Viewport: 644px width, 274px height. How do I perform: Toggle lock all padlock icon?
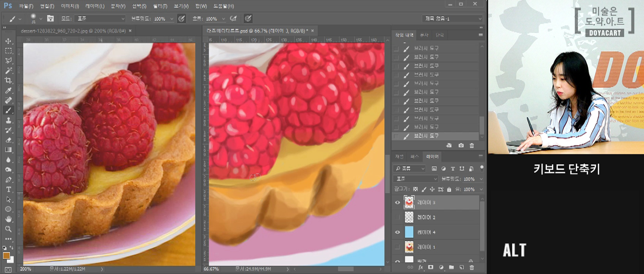449,189
